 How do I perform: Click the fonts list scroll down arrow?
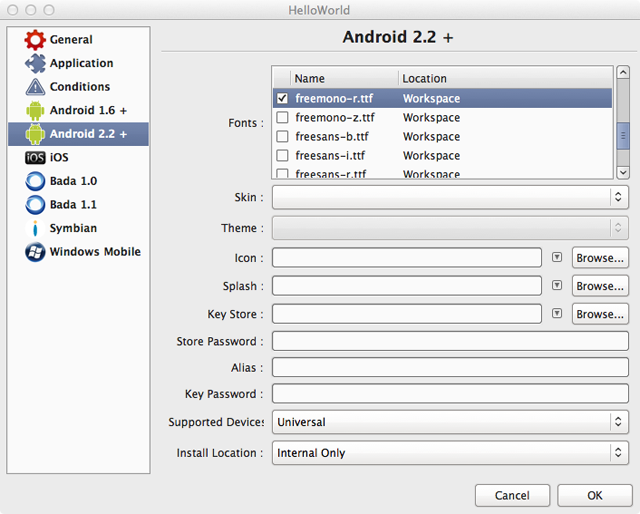(623, 172)
